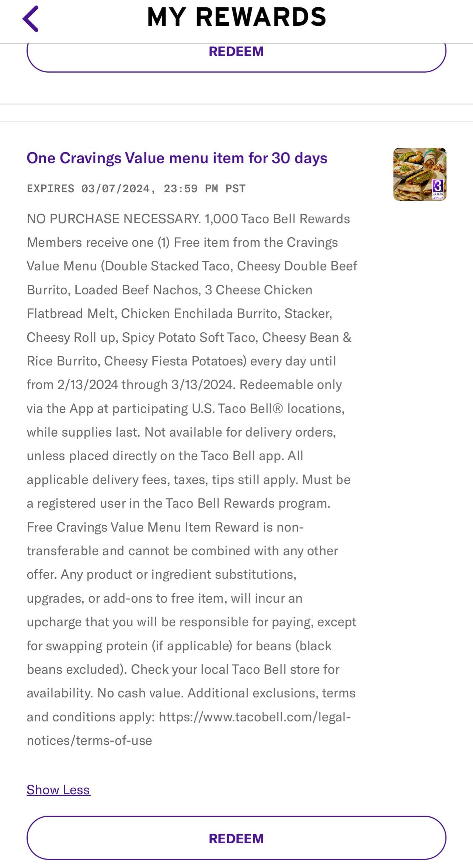This screenshot has height=868, width=473.
Task: Tap the MY REWARDS page header
Action: 236,17
